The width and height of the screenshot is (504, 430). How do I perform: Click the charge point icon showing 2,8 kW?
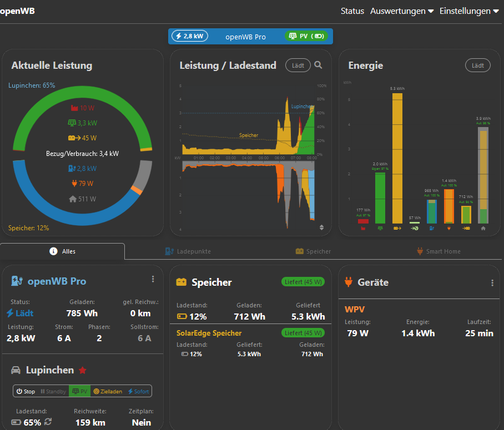point(72,169)
